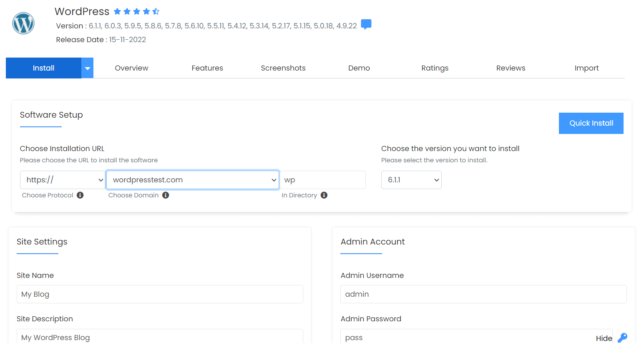
Task: Click the Choose the version you want label
Action: coord(450,149)
